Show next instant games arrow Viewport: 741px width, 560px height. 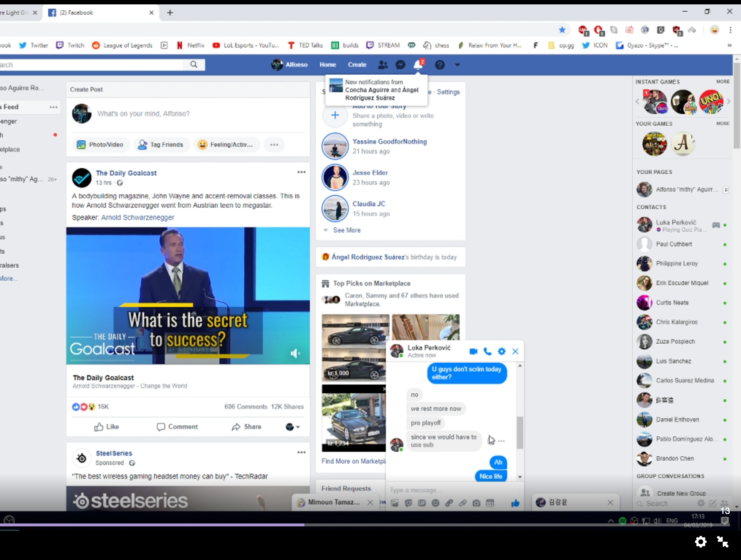pos(728,102)
